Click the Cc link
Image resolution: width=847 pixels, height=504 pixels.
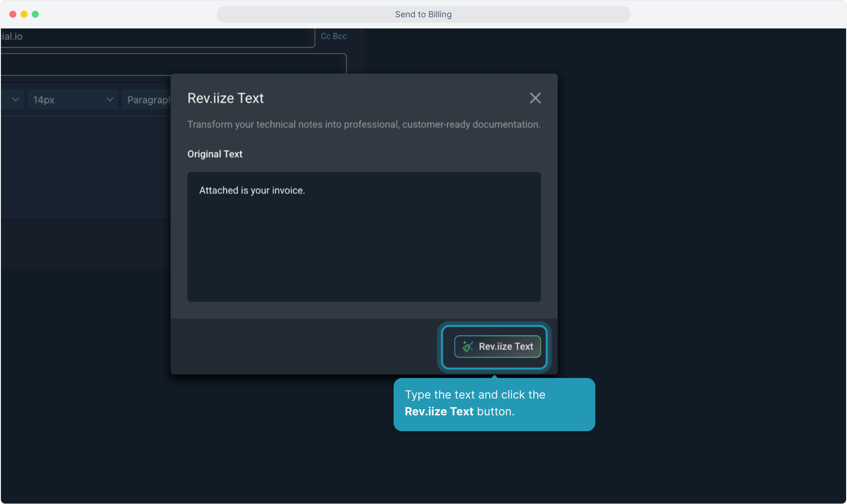(325, 36)
